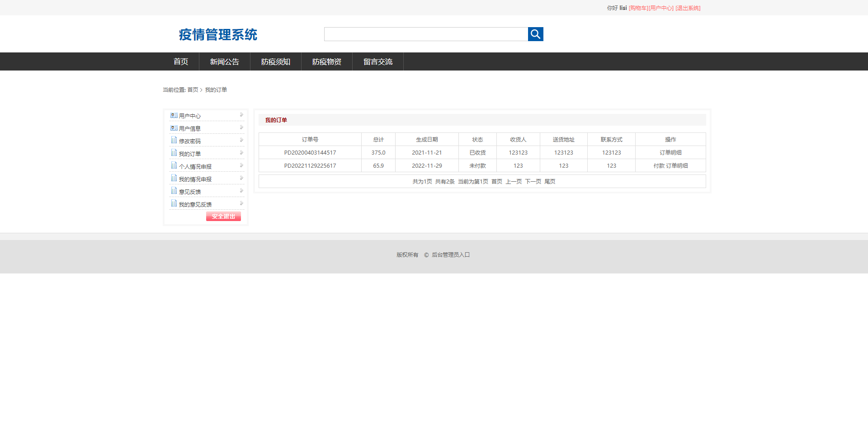Open 修改密码 in the sidebar menu
Image resolution: width=868 pixels, height=438 pixels.
point(190,141)
